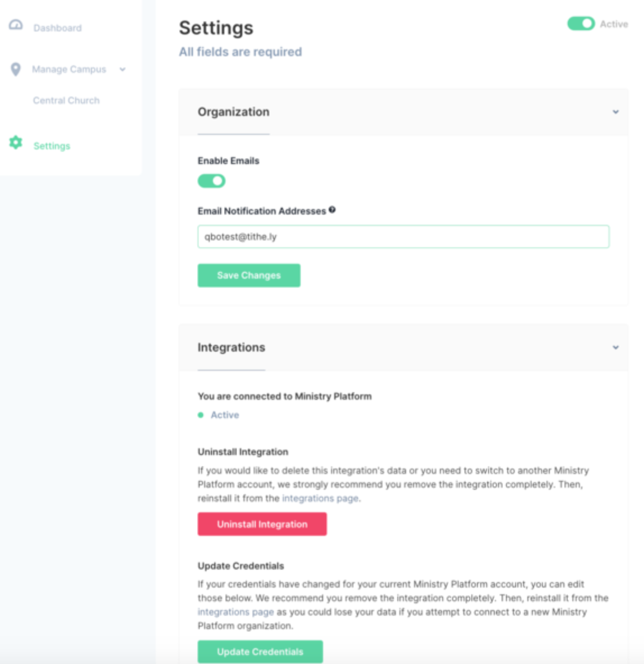Screen dimensions: 644x664
Task: Select Central Church under Manage Campus
Action: (x=67, y=100)
